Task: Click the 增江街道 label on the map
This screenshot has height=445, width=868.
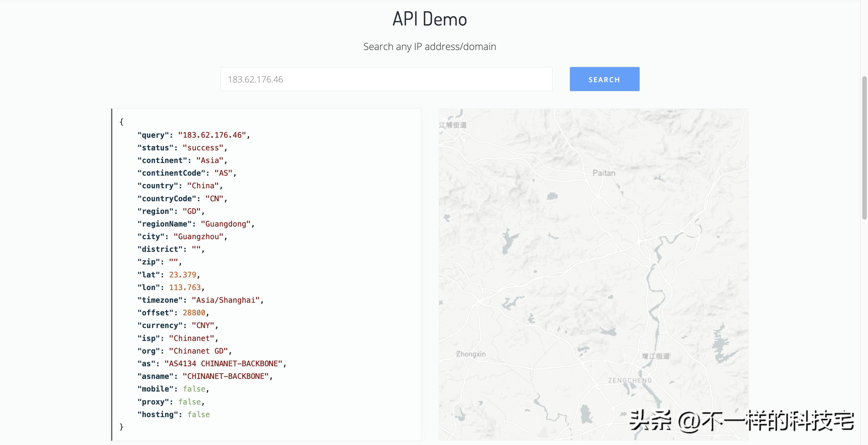Action: 655,356
